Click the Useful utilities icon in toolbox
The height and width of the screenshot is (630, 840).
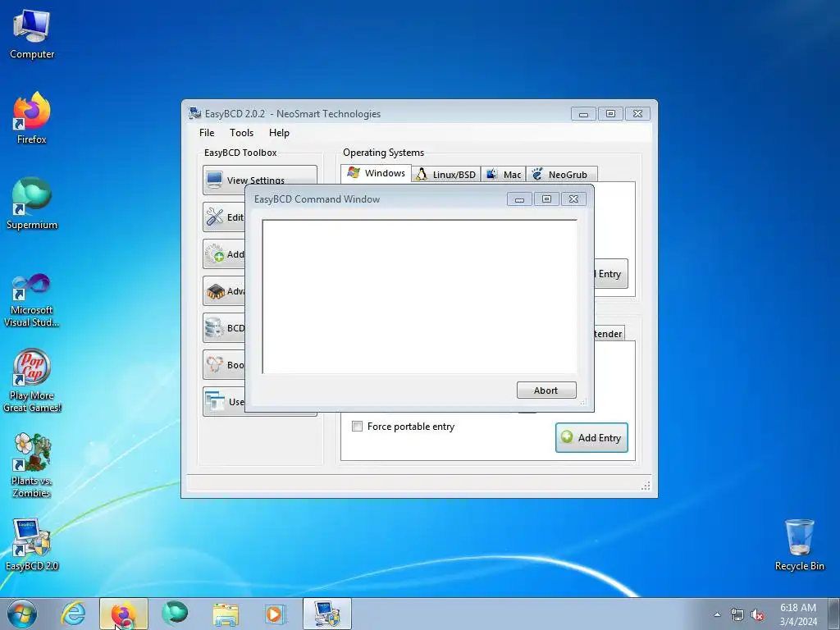click(x=215, y=401)
